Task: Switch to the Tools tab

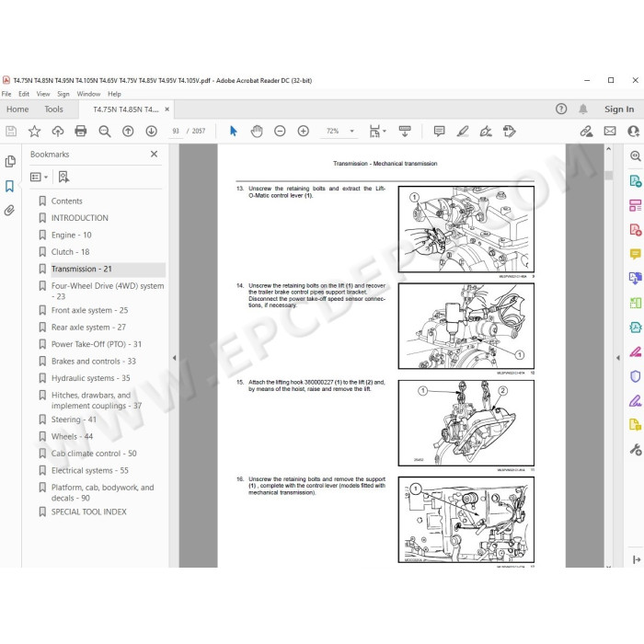Action: 53,109
